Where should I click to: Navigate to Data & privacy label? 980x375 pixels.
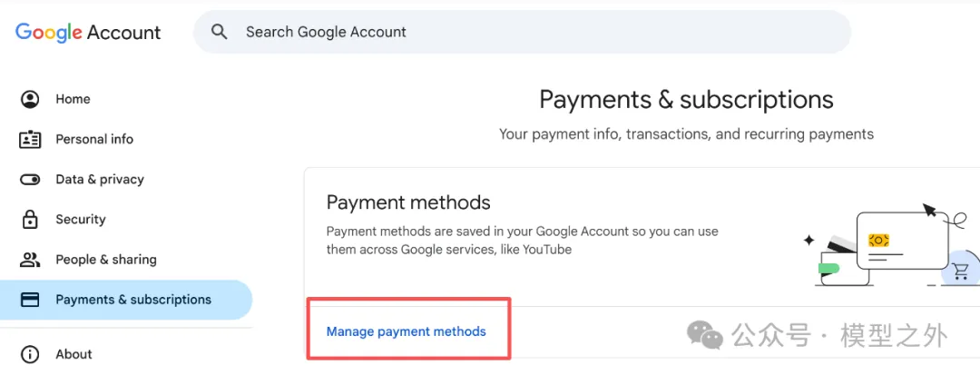point(100,179)
